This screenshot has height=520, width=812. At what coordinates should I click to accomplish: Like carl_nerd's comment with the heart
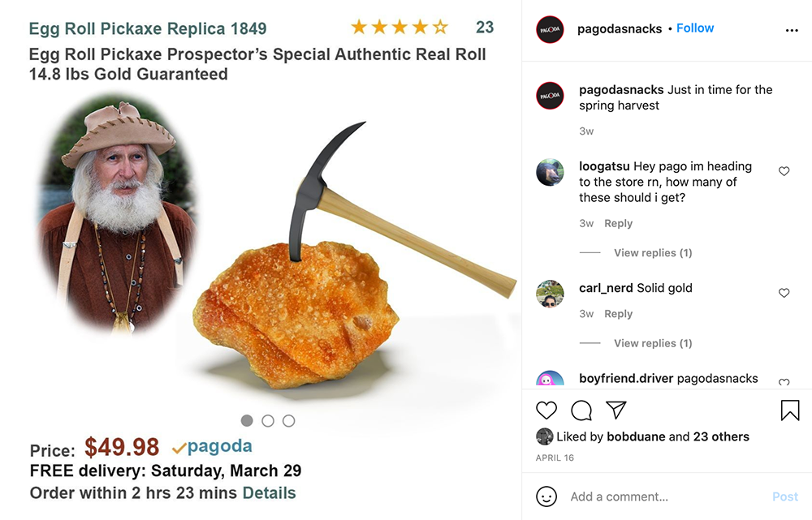pos(784,293)
